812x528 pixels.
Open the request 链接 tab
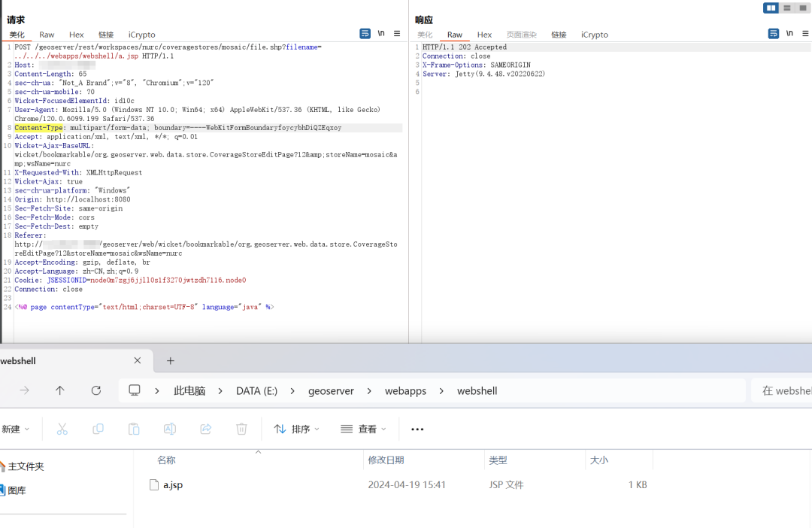click(x=106, y=35)
